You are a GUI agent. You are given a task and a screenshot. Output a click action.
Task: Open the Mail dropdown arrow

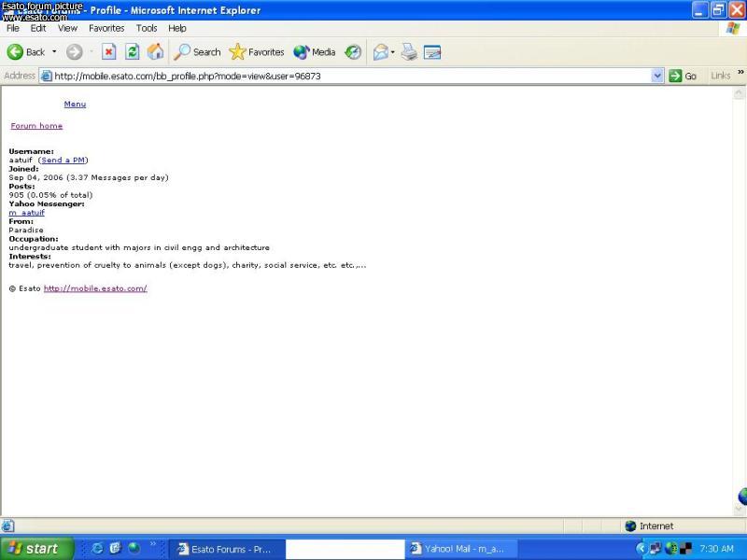tap(393, 52)
